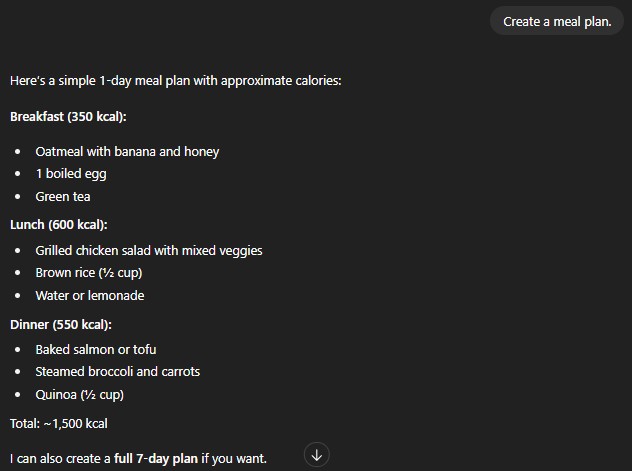Click the 'Total: ~1,500 kcal' line
The image size is (632, 471).
click(x=59, y=424)
